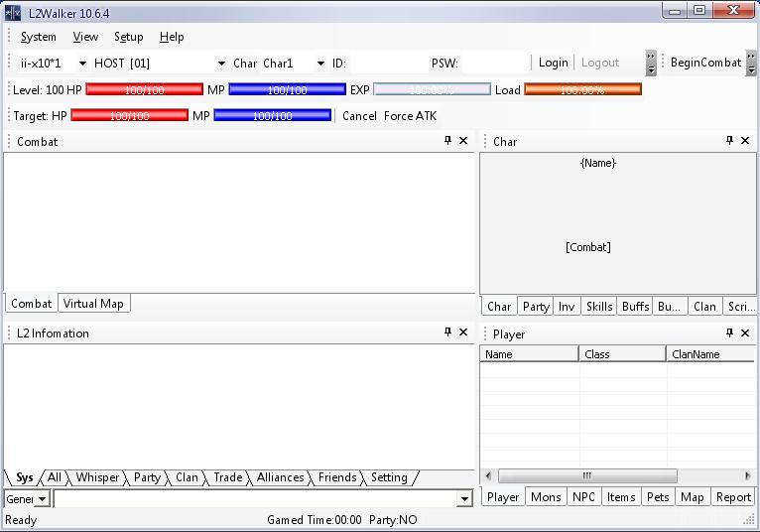
Task: Open the ii-x10*1 server dropdown
Action: 82,64
